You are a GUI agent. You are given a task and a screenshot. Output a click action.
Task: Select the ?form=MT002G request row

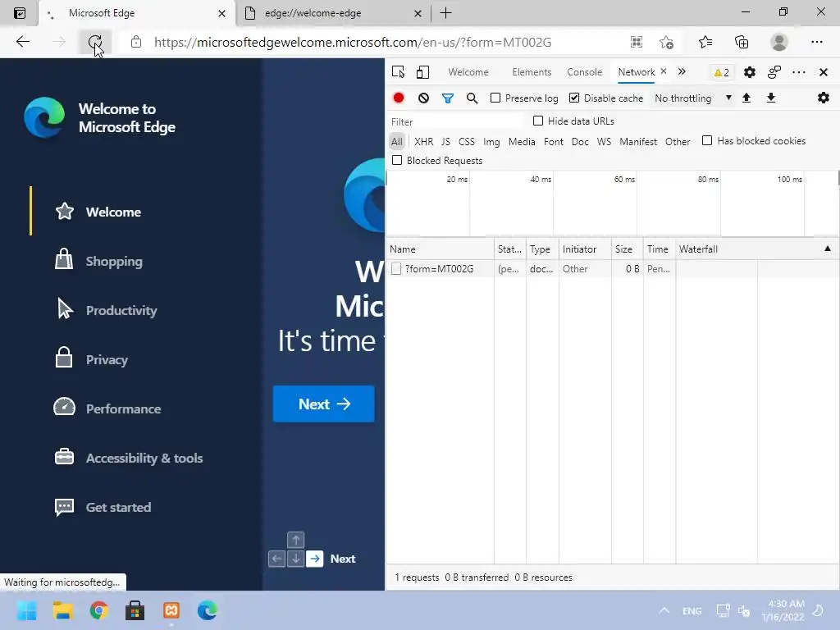[x=613, y=269]
